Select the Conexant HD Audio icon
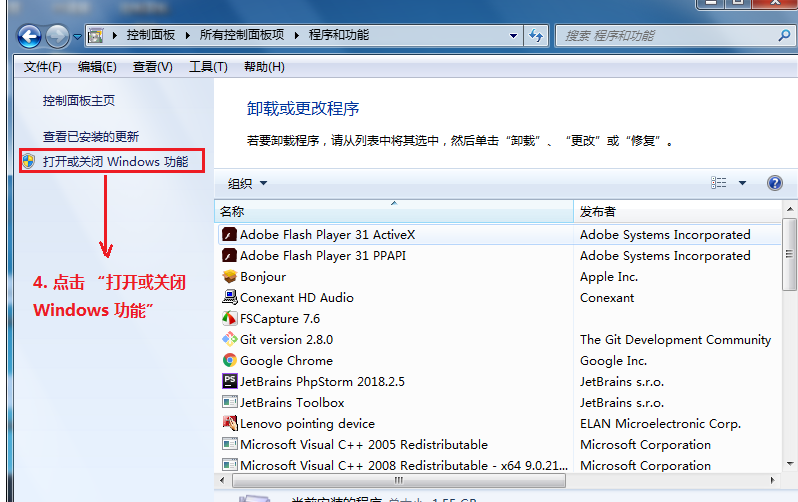Viewport: 798px width, 502px height. (x=230, y=297)
